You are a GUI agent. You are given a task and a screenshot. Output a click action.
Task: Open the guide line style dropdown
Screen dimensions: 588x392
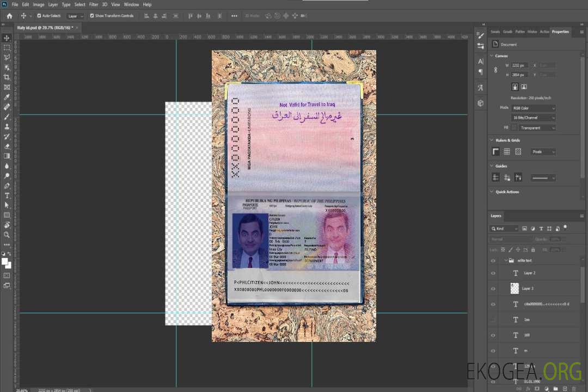(x=543, y=178)
